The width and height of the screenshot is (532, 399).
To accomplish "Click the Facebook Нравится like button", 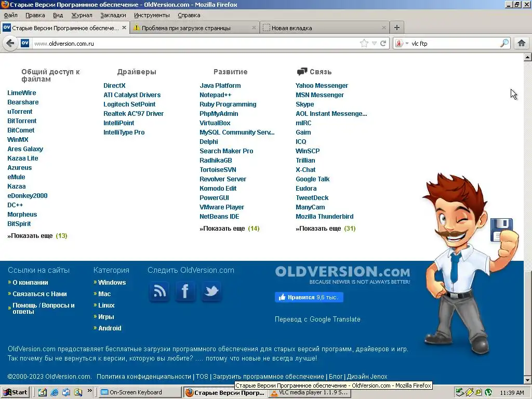I will [x=309, y=297].
